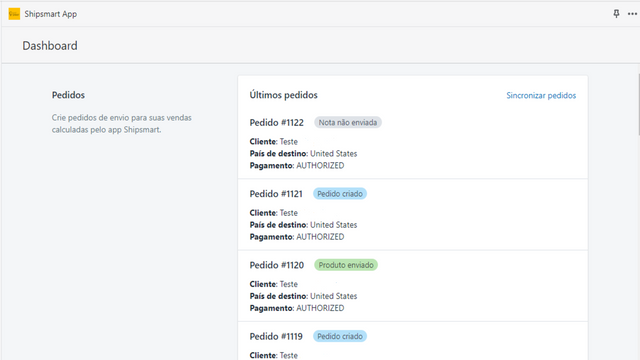Pin the app with the pin icon
This screenshot has height=360, width=640.
[x=616, y=14]
